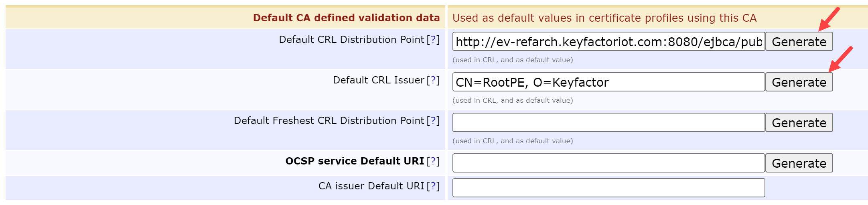Viewport: 868px width, 205px height.
Task: Open help for Default Freshest CRL Distribution Point
Action: 433,121
